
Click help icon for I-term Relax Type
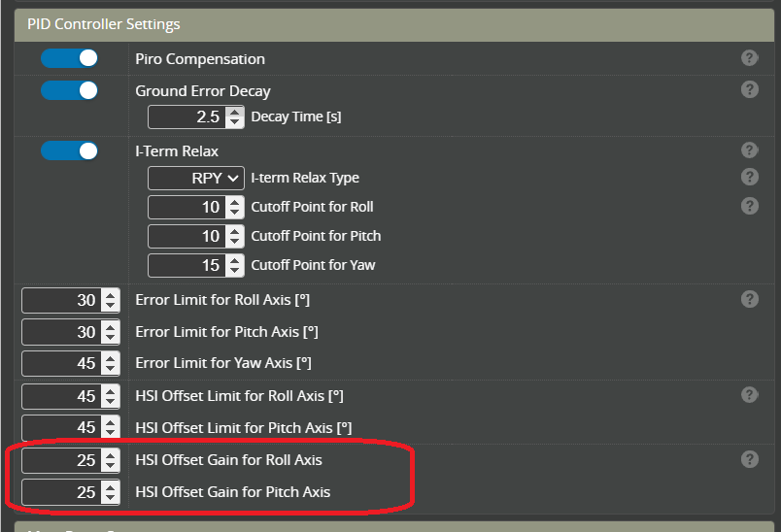click(x=749, y=177)
